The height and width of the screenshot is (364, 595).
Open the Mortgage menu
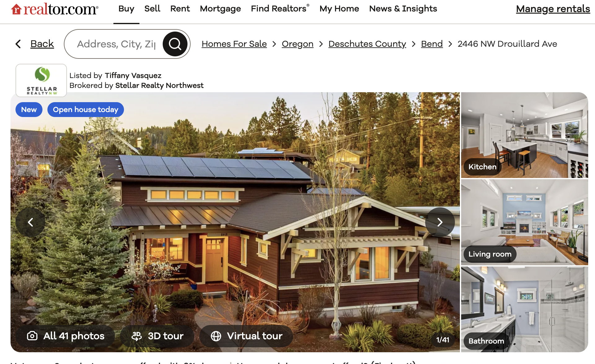click(x=220, y=9)
